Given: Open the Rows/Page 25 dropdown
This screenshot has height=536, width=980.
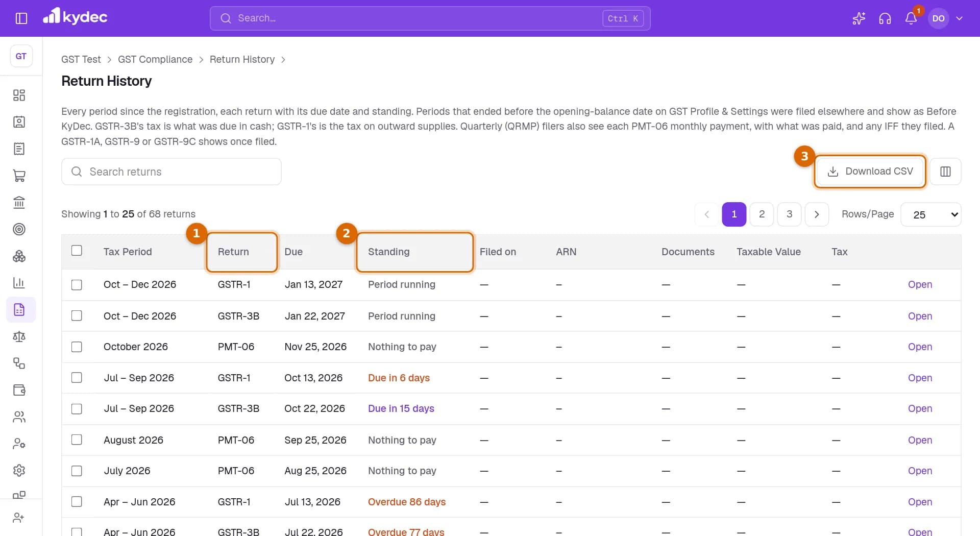Looking at the screenshot, I should pos(930,214).
